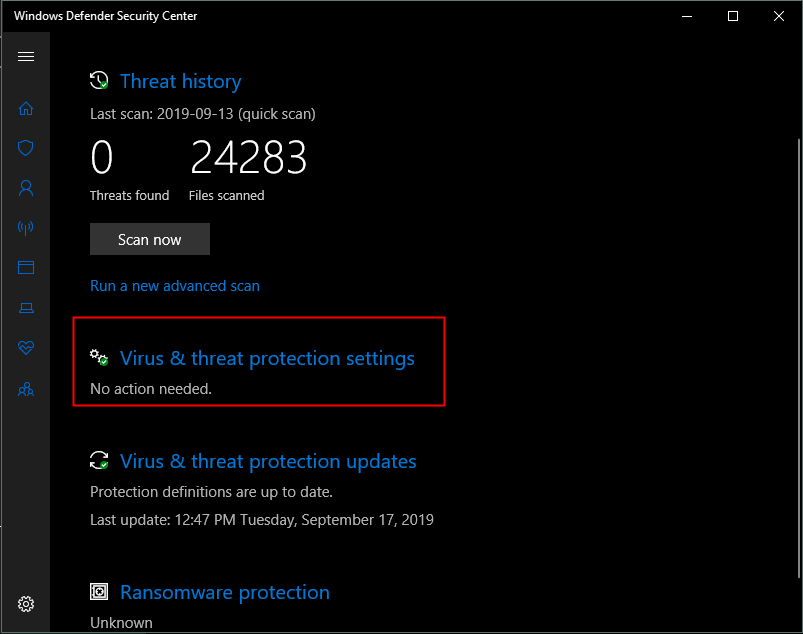Go to Home in the sidebar

tap(26, 109)
